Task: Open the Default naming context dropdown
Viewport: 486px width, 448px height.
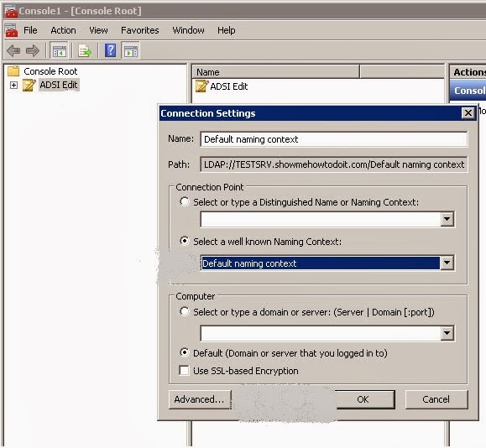Action: click(x=447, y=263)
